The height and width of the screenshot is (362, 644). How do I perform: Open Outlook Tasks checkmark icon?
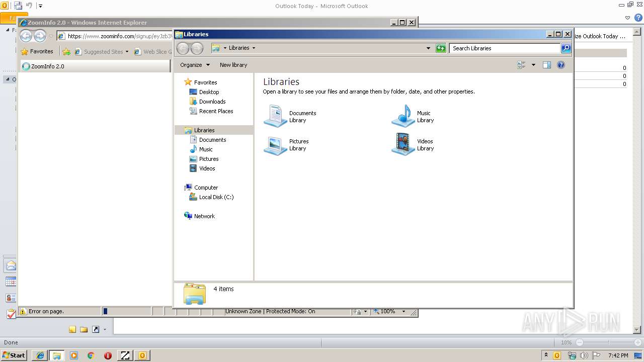[x=11, y=314]
